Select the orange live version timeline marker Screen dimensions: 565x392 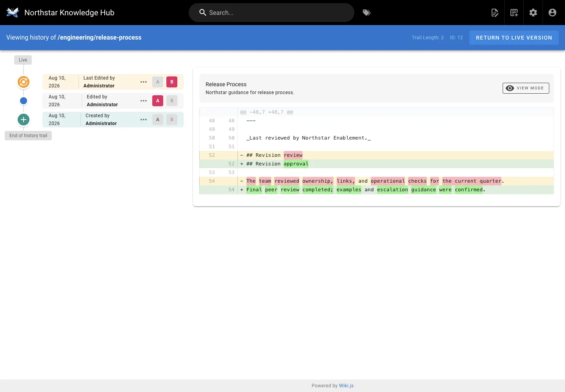click(x=24, y=82)
